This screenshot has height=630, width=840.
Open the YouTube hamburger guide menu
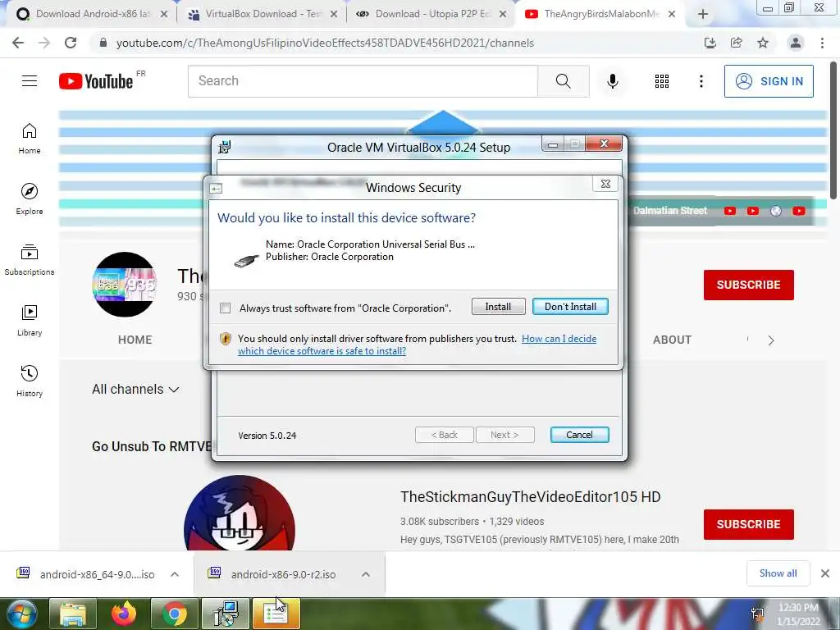tap(30, 81)
